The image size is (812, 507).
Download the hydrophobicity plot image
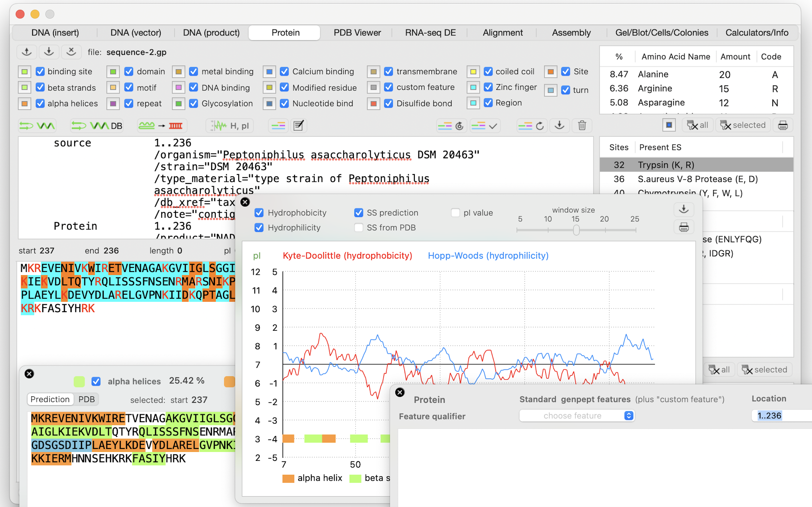[683, 210]
